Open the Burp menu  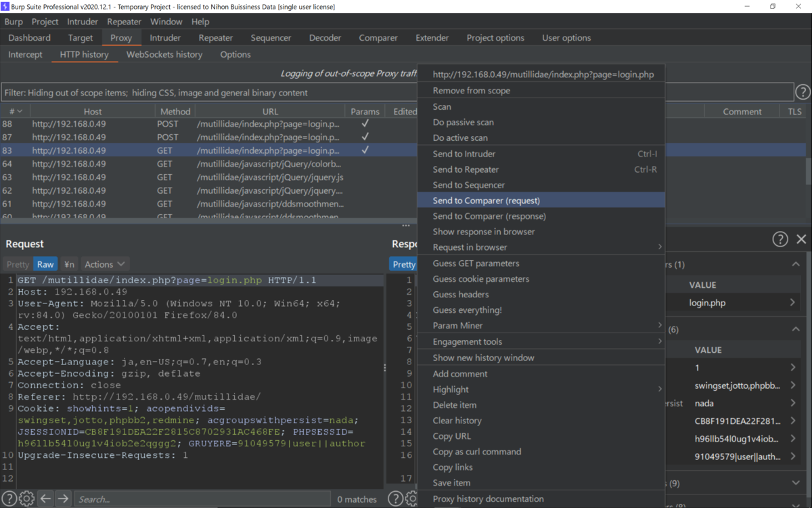pyautogui.click(x=14, y=22)
